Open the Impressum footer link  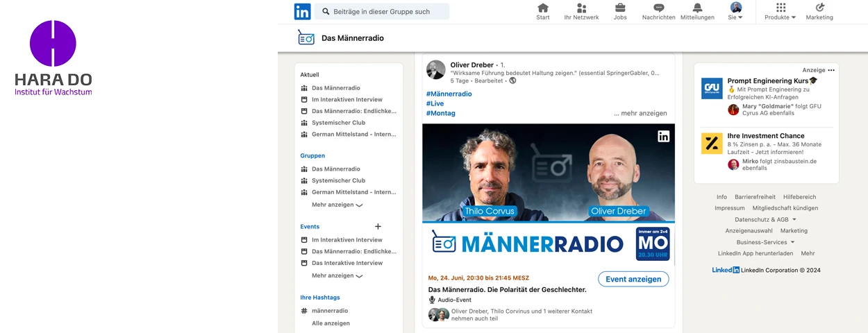729,208
